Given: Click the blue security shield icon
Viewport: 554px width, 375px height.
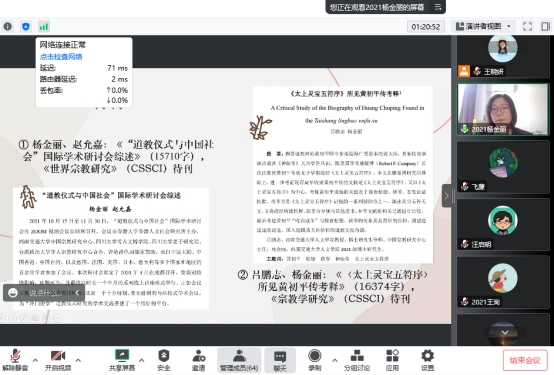Looking at the screenshot, I should (x=26, y=27).
